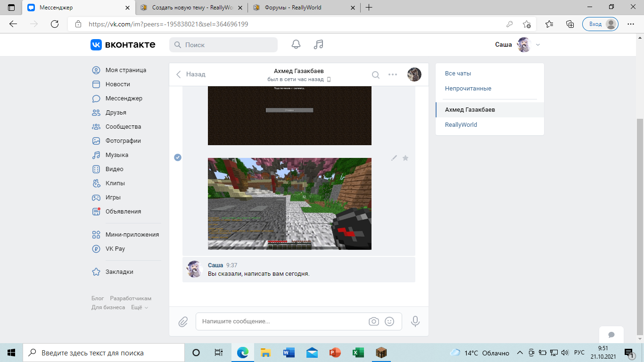The width and height of the screenshot is (644, 362).
Task: Open Edge tab actions menu
Action: [11, 8]
